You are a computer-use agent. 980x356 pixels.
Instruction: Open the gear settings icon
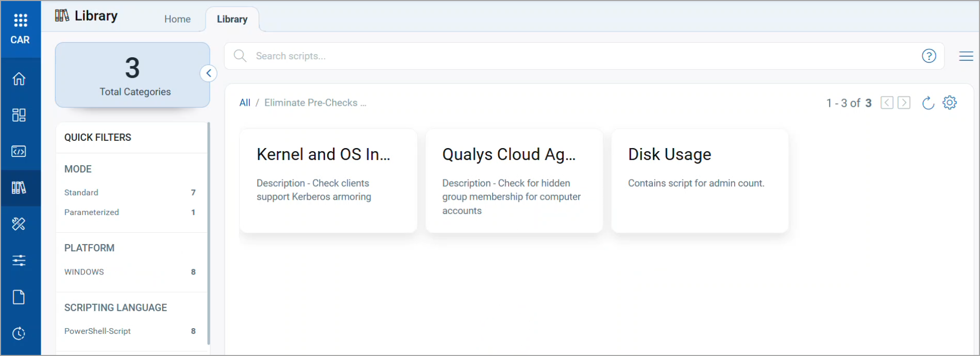tap(950, 103)
